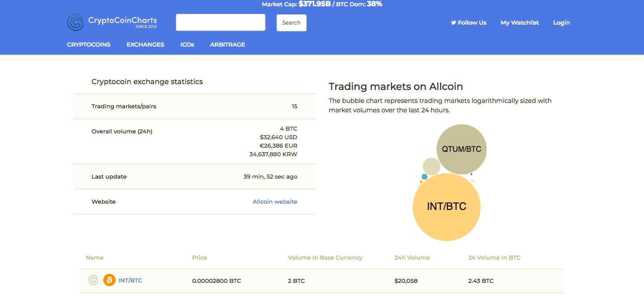Click the Trading markets on Allcoin heading

coord(396,86)
